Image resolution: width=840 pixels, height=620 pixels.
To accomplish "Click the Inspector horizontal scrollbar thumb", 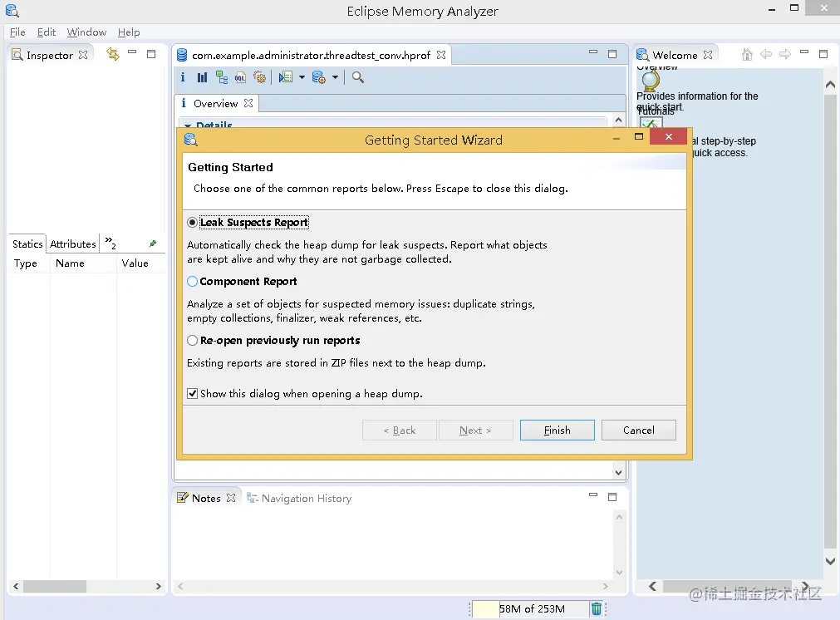I will click(55, 586).
